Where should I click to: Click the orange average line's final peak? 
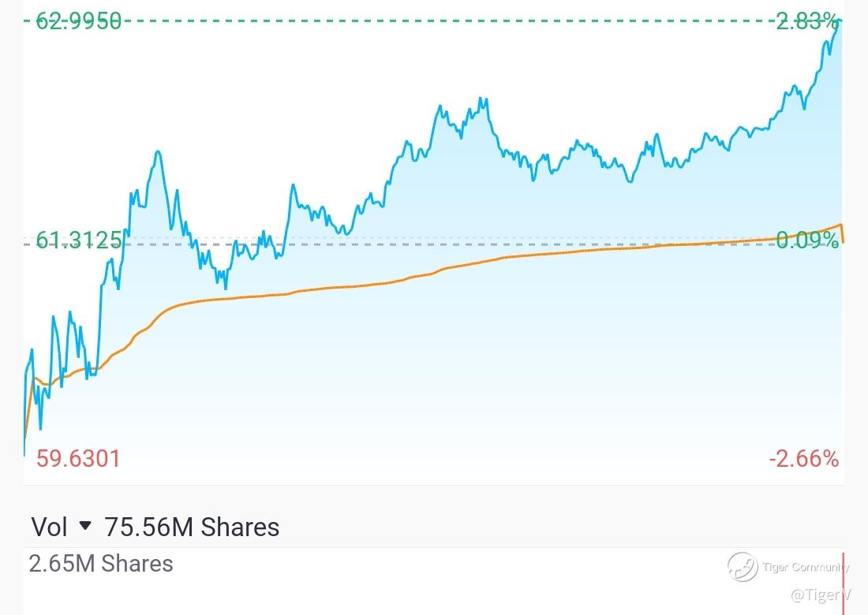pyautogui.click(x=841, y=225)
